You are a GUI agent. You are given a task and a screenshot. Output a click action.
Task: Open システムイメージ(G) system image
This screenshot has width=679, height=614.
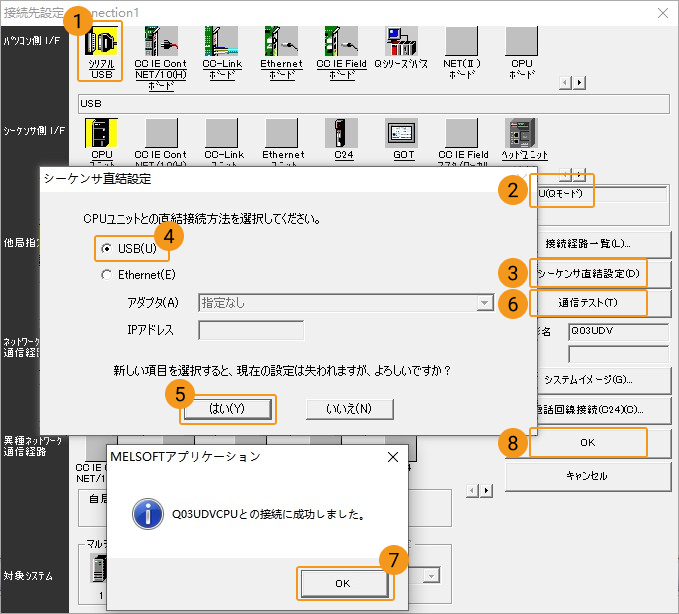(605, 380)
